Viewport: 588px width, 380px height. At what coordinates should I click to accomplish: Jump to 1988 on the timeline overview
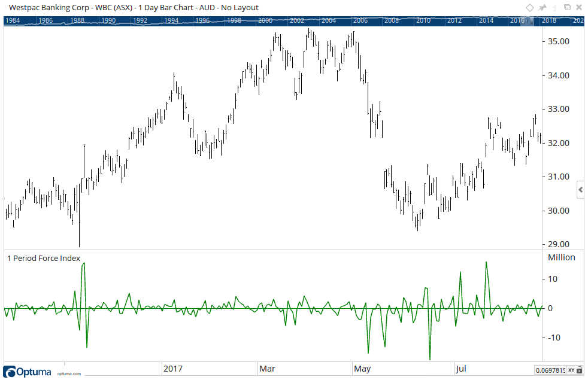tap(77, 20)
